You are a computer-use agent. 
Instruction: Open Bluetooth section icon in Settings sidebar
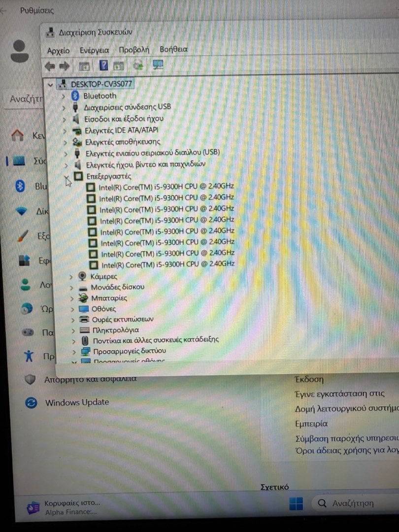point(20,186)
